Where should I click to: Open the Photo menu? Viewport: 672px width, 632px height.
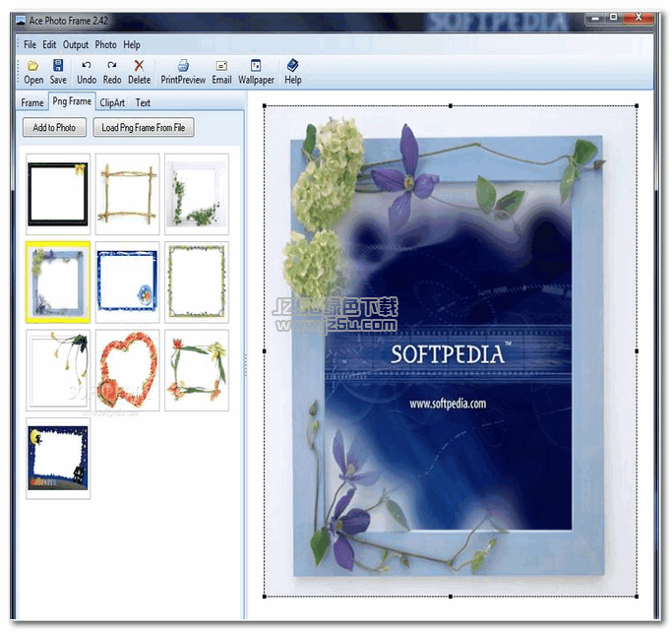(105, 44)
